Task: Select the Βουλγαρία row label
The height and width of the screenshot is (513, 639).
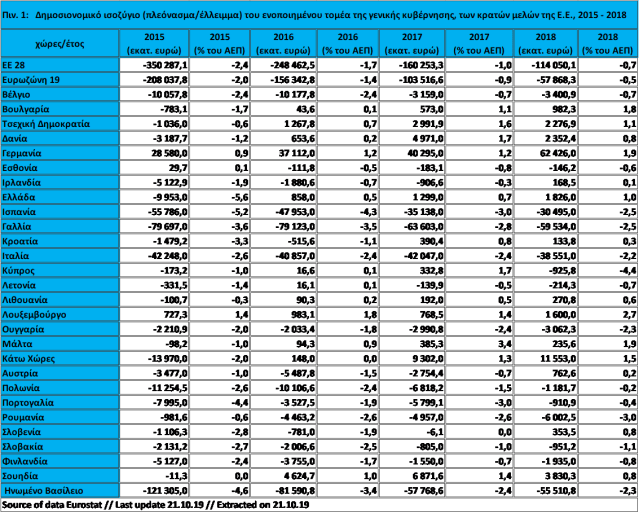Action: 31,110
